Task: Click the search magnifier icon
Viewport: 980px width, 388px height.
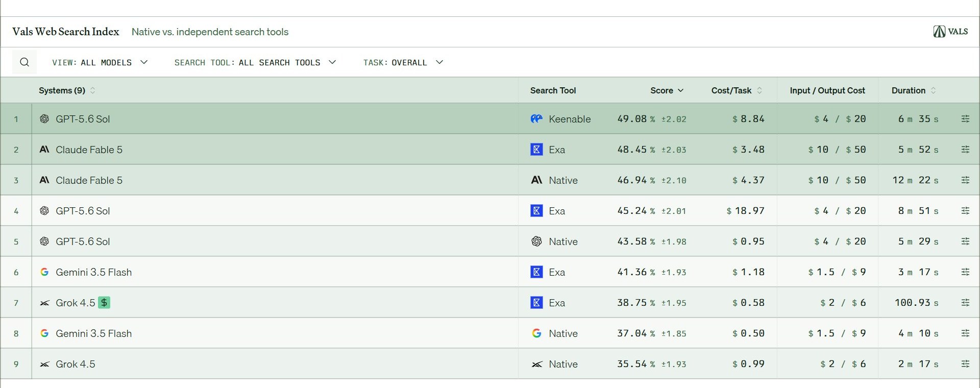Action: [24, 62]
